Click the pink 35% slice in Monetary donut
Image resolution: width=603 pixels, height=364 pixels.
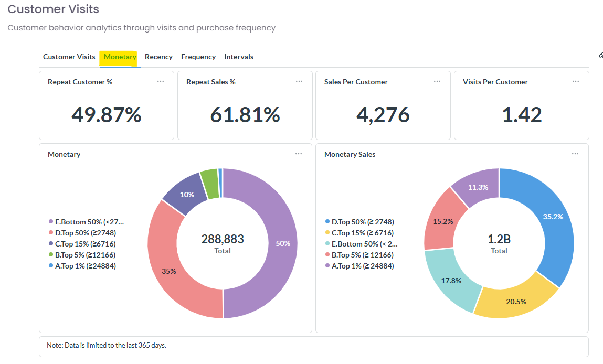(x=169, y=271)
